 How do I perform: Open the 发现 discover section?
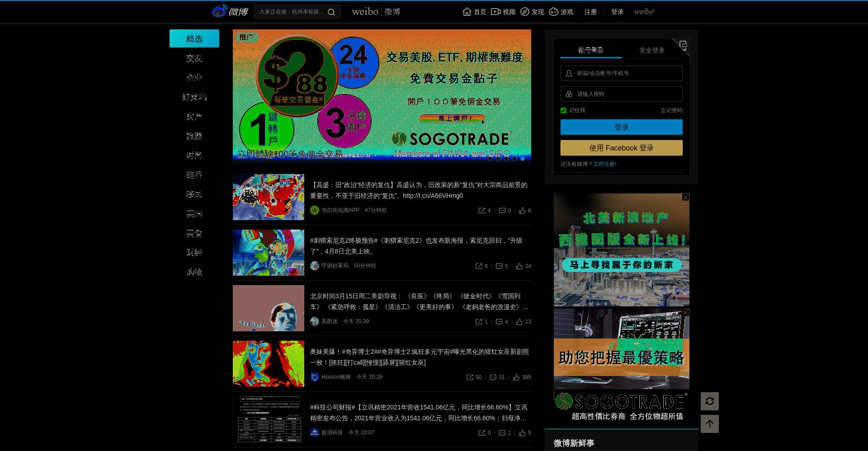click(532, 12)
